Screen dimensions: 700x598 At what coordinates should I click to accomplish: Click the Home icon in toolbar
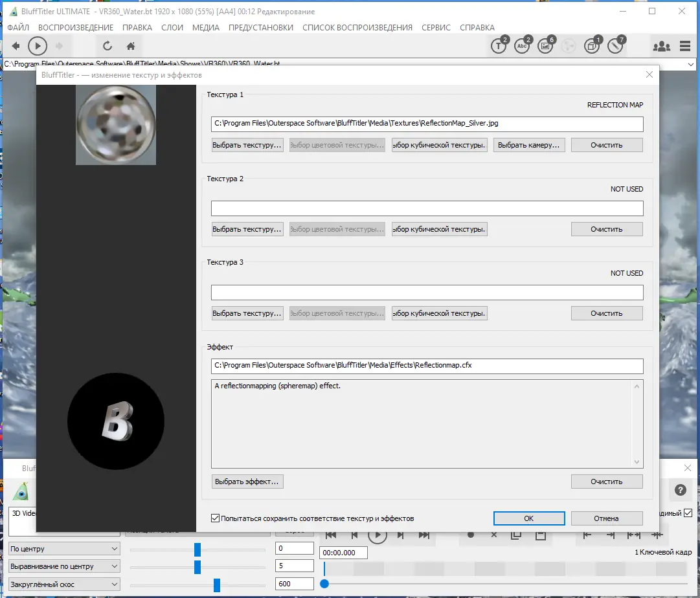[131, 46]
